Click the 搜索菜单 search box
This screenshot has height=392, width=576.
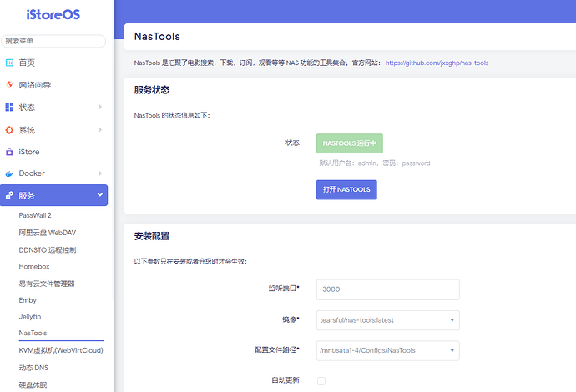point(54,40)
